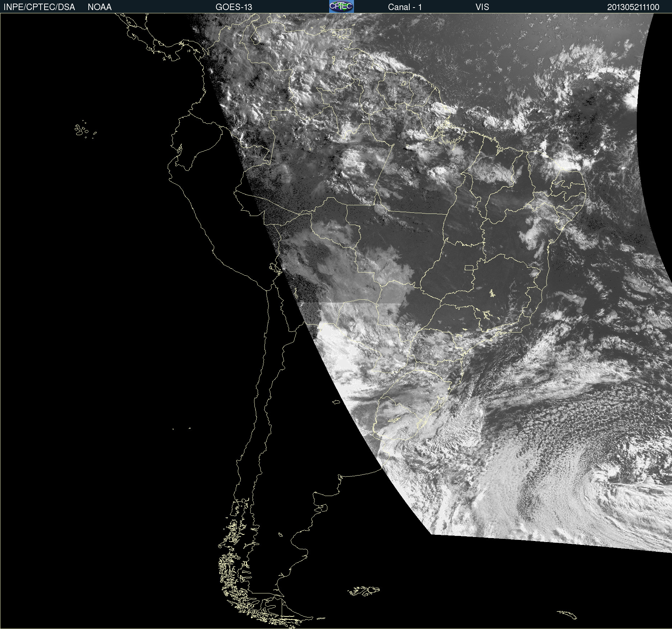Click the VIS channel label

pyautogui.click(x=482, y=7)
